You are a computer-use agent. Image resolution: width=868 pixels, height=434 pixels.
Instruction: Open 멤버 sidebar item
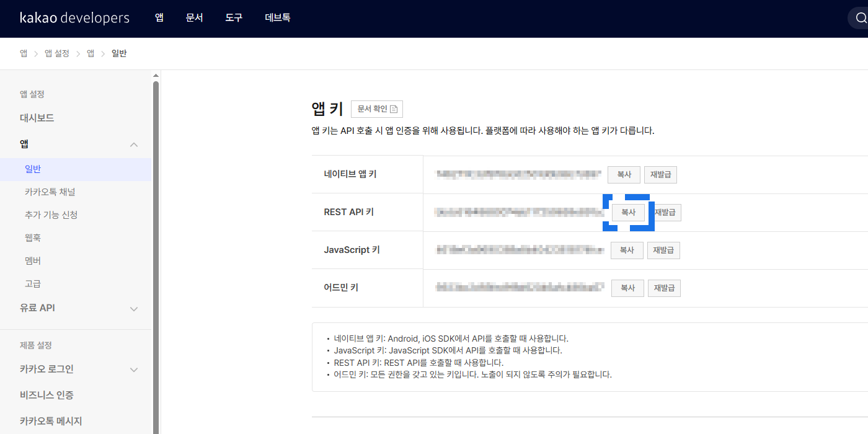tap(33, 261)
